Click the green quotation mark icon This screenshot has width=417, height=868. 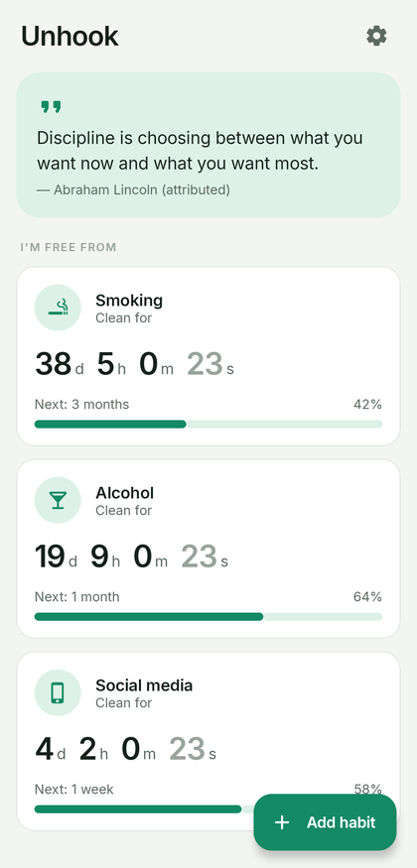click(x=51, y=107)
